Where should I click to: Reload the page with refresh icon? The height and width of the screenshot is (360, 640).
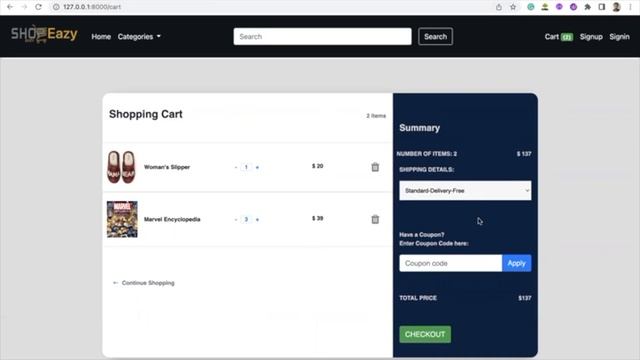point(38,7)
